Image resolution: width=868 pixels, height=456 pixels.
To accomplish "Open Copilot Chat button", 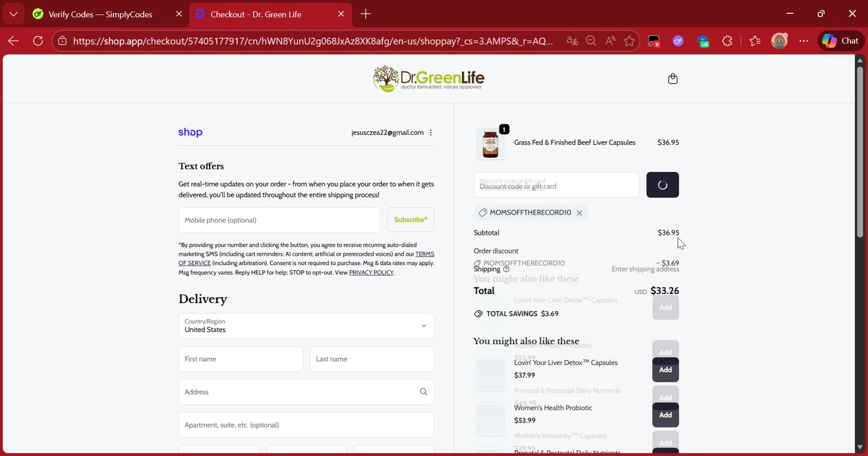I will pos(841,41).
